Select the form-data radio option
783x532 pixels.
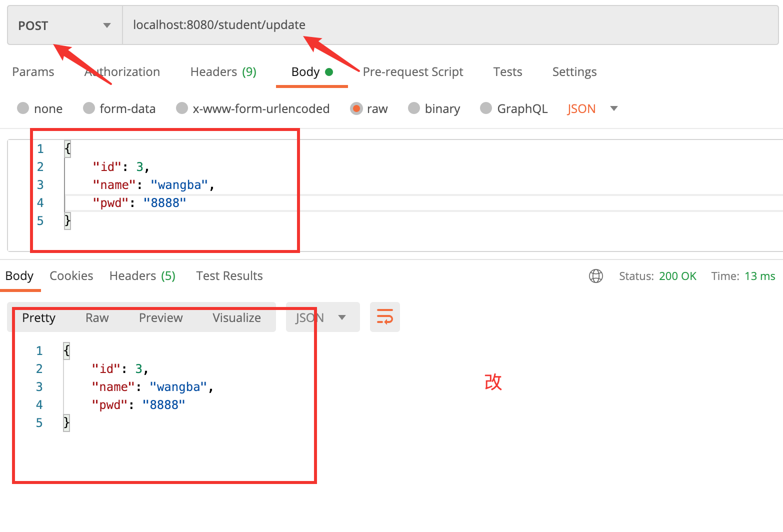89,108
